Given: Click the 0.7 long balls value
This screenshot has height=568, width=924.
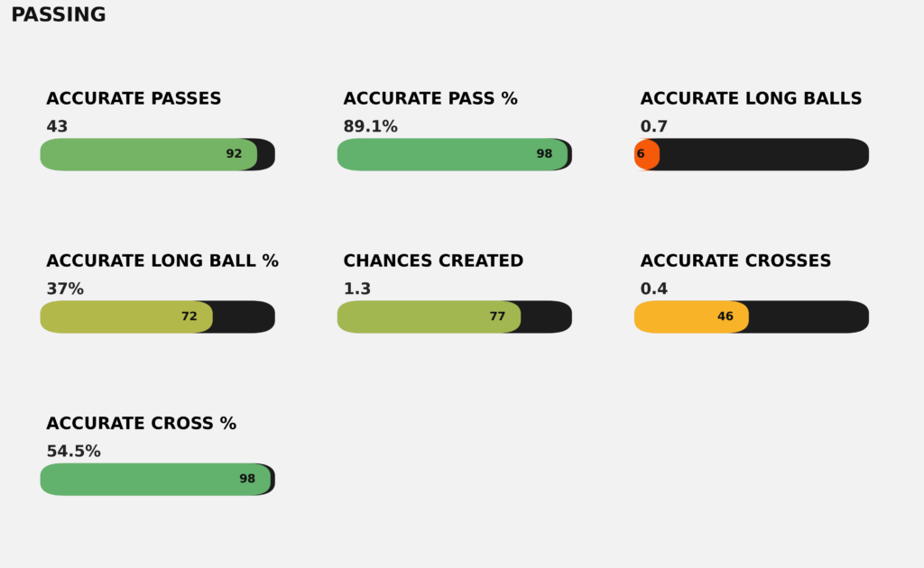Looking at the screenshot, I should pos(654,127).
